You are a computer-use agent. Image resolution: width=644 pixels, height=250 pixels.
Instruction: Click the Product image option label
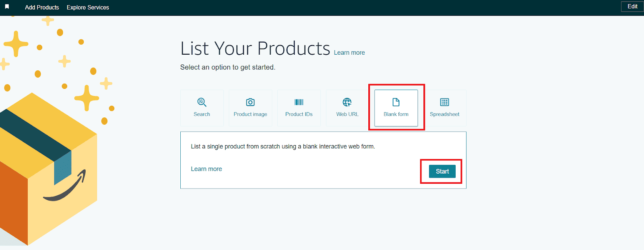tap(250, 114)
